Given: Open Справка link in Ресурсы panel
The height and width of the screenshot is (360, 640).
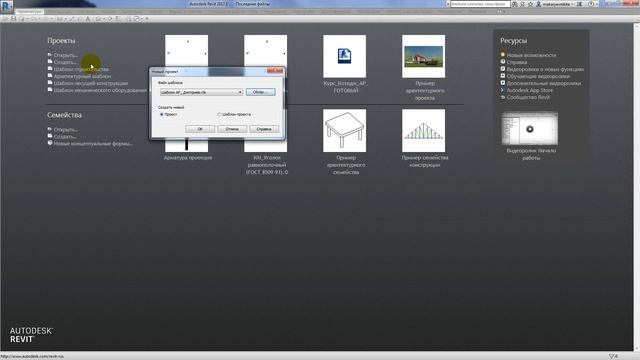Looking at the screenshot, I should point(517,62).
